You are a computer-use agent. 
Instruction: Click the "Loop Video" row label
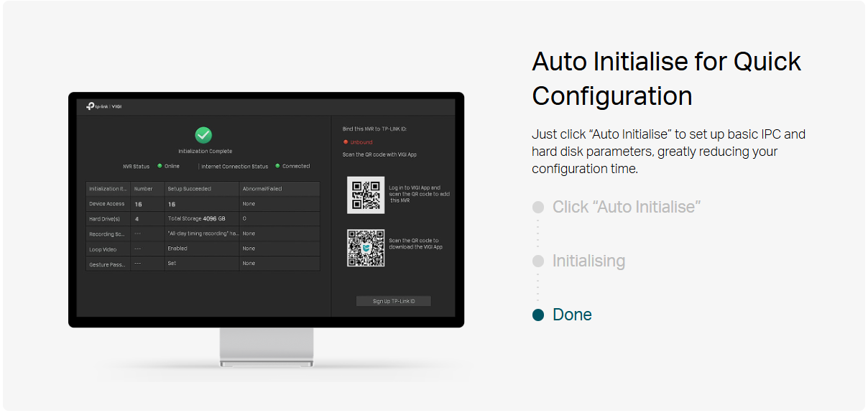(103, 249)
